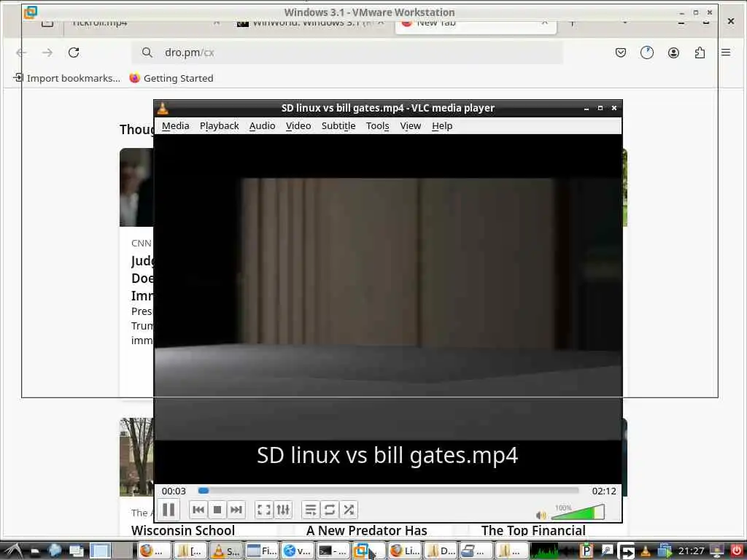The height and width of the screenshot is (560, 747).
Task: Click the red power button in tray
Action: (737, 551)
